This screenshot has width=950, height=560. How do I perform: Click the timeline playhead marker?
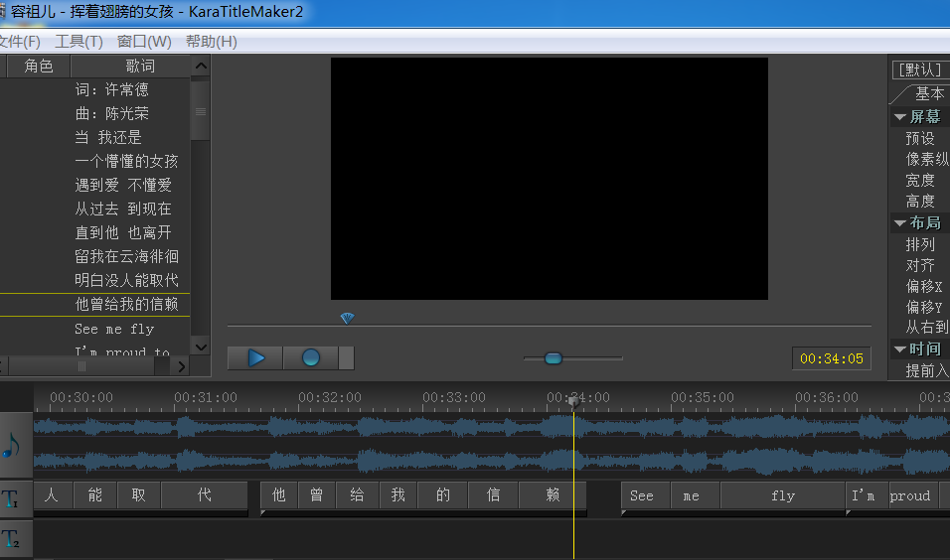tap(573, 401)
